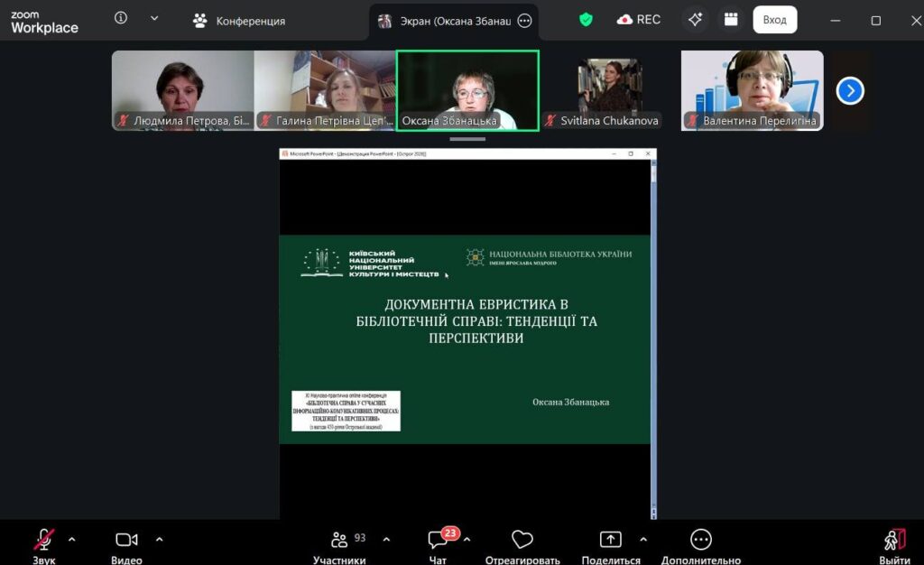
Task: Unmute microphone with Звук button
Action: tap(43, 545)
